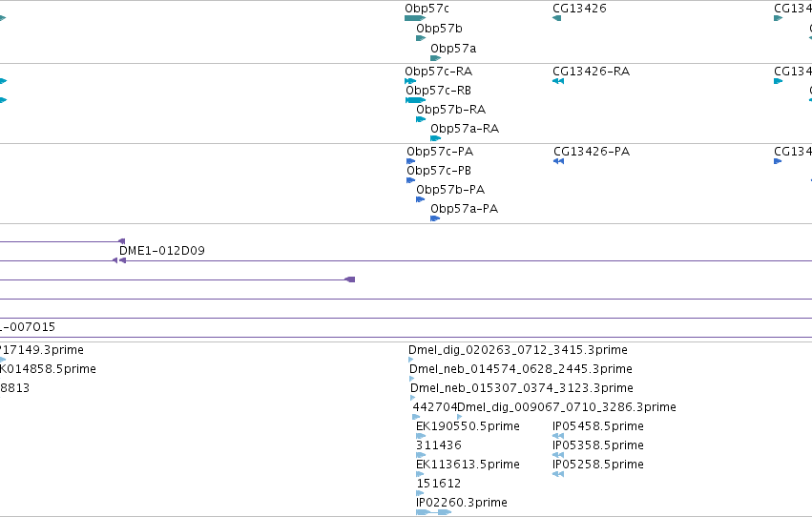Click the Obp57c-RA transcript label
Screen dimensions: 812x517
pyautogui.click(x=439, y=72)
